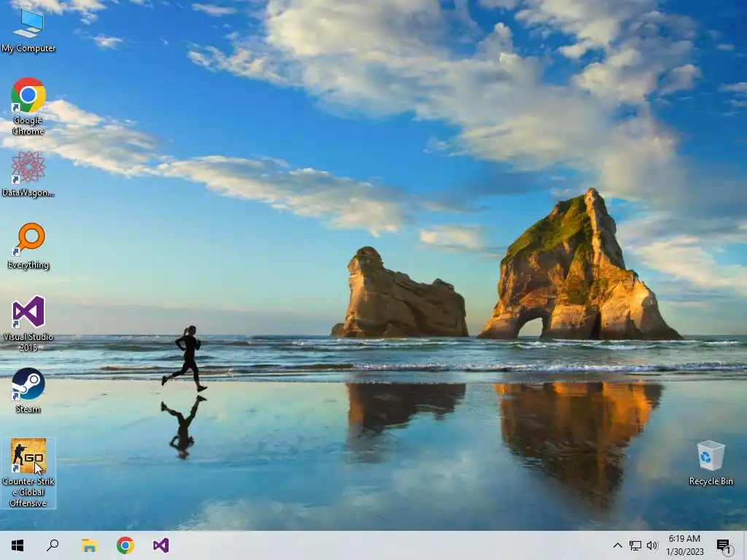Select the Recycle Bin icon
This screenshot has height=560, width=747.
711,463
